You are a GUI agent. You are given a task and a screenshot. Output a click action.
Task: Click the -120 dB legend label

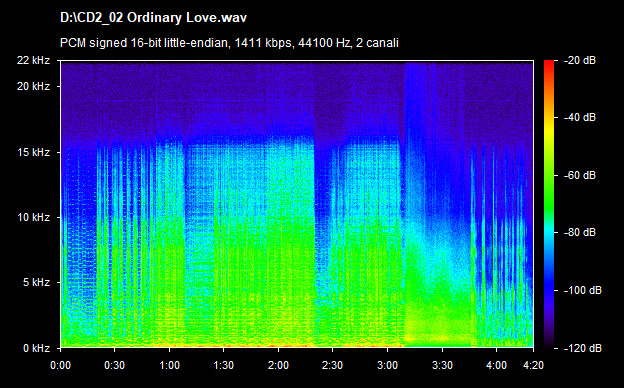coord(583,348)
